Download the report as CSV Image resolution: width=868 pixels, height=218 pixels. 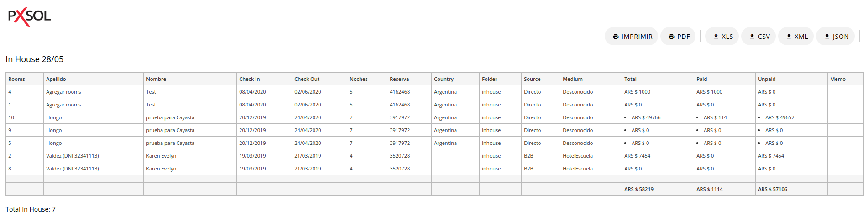(x=758, y=37)
